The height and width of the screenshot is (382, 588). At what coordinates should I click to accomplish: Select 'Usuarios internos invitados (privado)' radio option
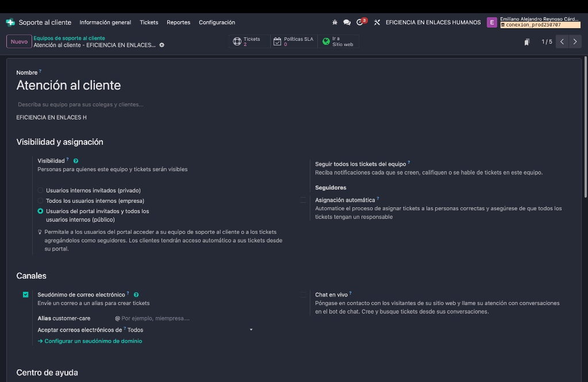pyautogui.click(x=40, y=190)
